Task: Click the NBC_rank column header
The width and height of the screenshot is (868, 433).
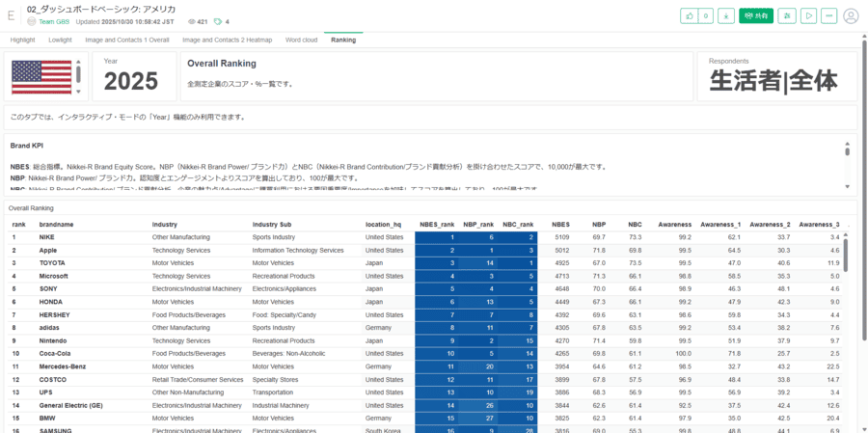Action: tap(518, 225)
